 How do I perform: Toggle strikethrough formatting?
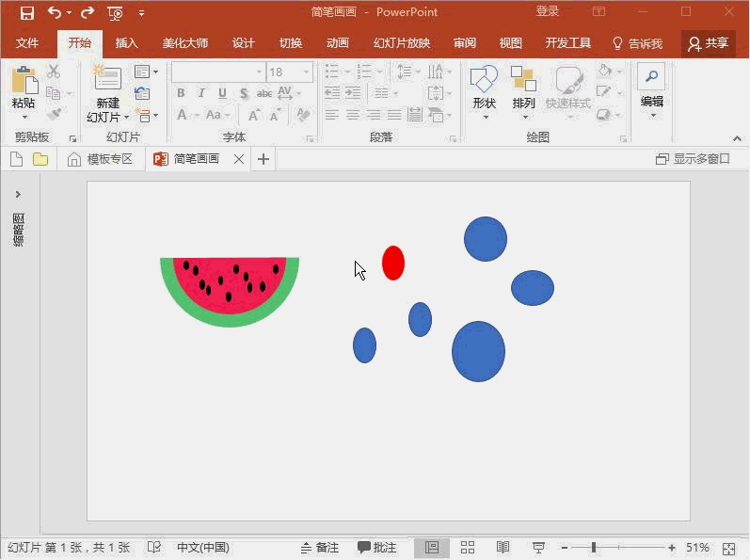tap(264, 93)
